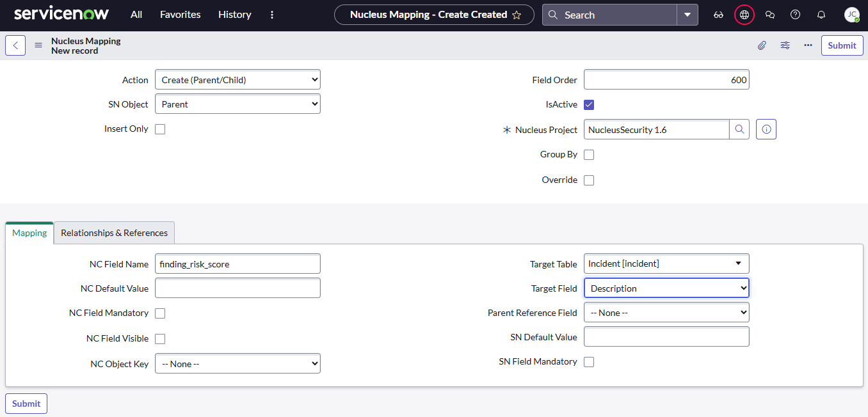
Task: Preview Nucleus Project record info icon
Action: pos(766,130)
